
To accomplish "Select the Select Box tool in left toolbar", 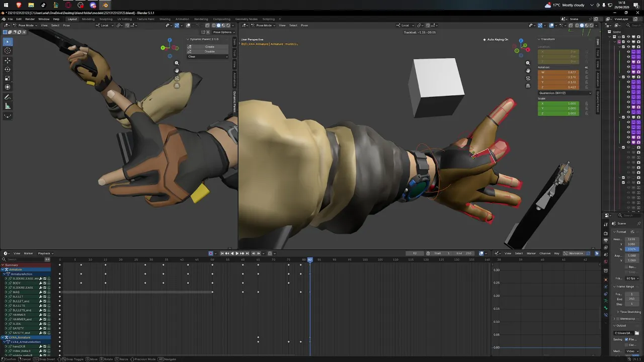I will [8, 41].
